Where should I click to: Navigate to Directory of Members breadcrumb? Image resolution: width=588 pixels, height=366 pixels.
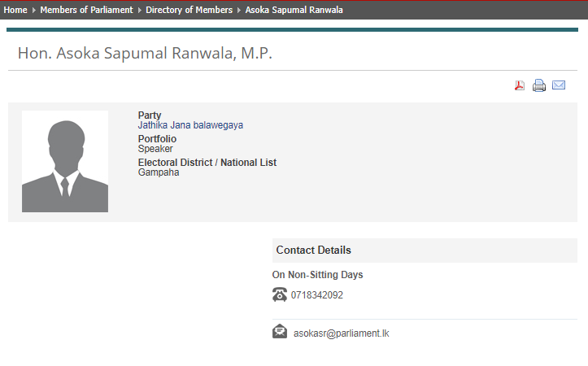pyautogui.click(x=189, y=11)
